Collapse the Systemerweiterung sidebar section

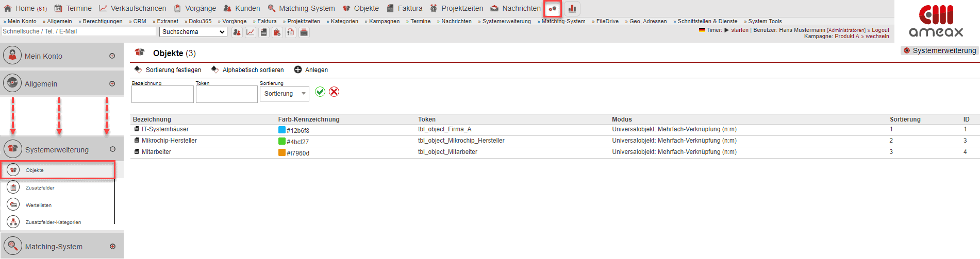pyautogui.click(x=112, y=149)
